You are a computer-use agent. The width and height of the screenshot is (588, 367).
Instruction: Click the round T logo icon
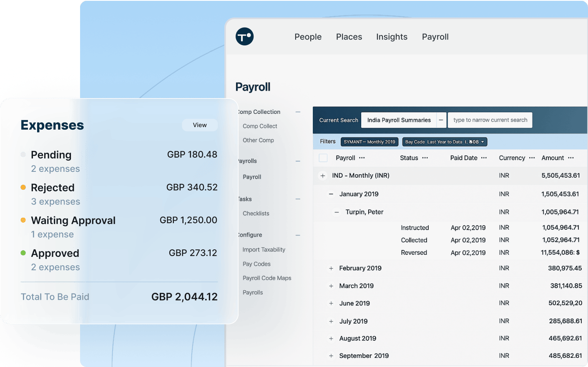point(244,37)
